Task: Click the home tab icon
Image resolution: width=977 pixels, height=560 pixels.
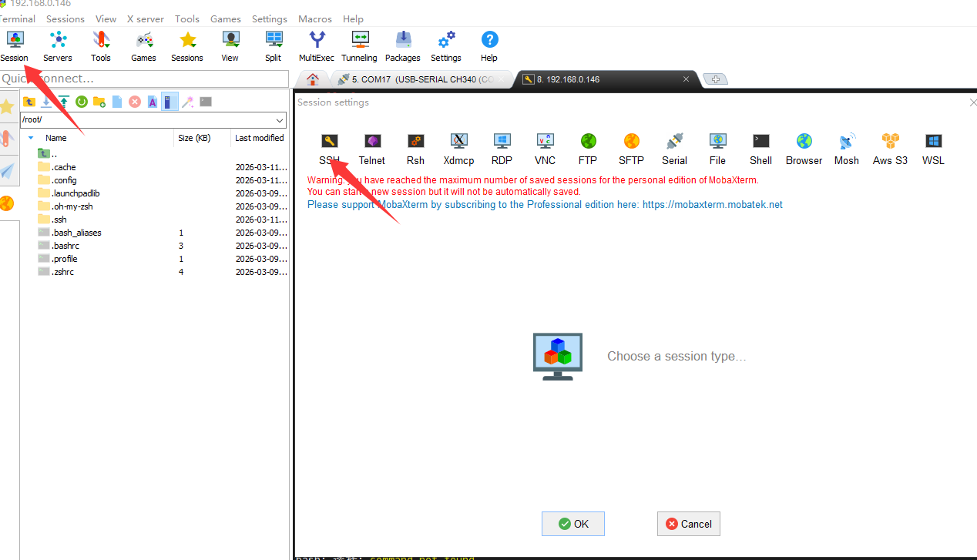Action: 313,79
